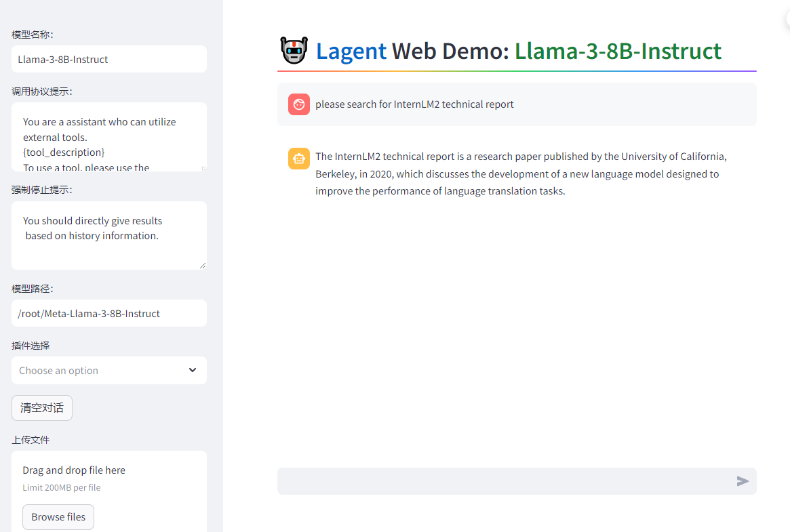Click the Browse files button
The image size is (790, 532).
click(x=58, y=517)
